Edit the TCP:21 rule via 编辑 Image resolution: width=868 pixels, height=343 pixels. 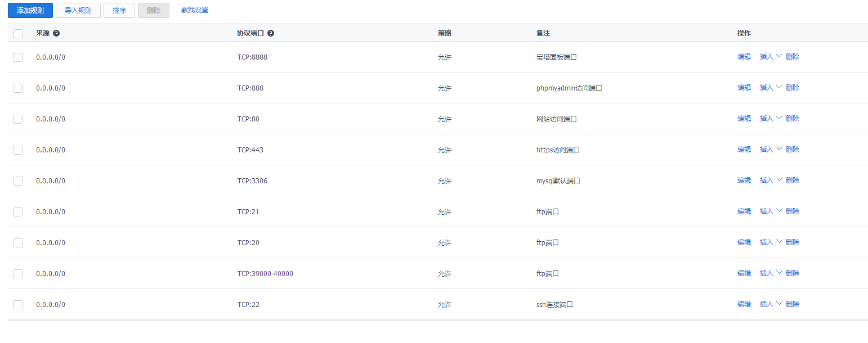tap(744, 211)
